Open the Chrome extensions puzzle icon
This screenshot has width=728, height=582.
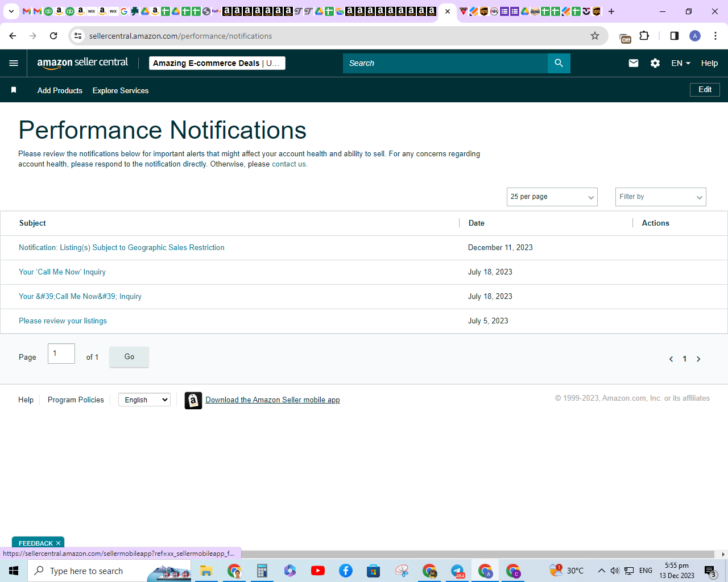point(644,36)
